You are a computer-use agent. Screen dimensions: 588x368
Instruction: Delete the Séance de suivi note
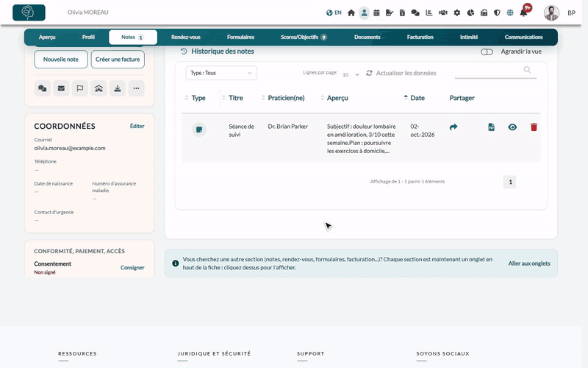pos(534,127)
